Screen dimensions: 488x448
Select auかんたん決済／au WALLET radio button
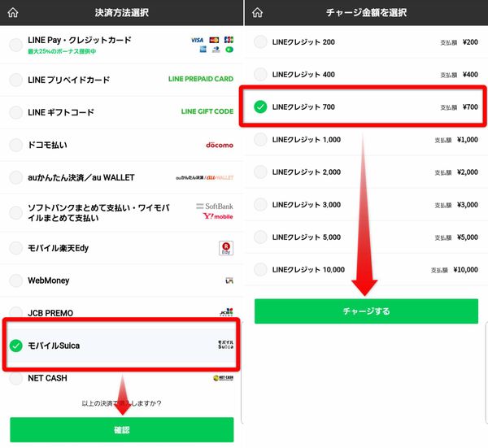coord(16,177)
